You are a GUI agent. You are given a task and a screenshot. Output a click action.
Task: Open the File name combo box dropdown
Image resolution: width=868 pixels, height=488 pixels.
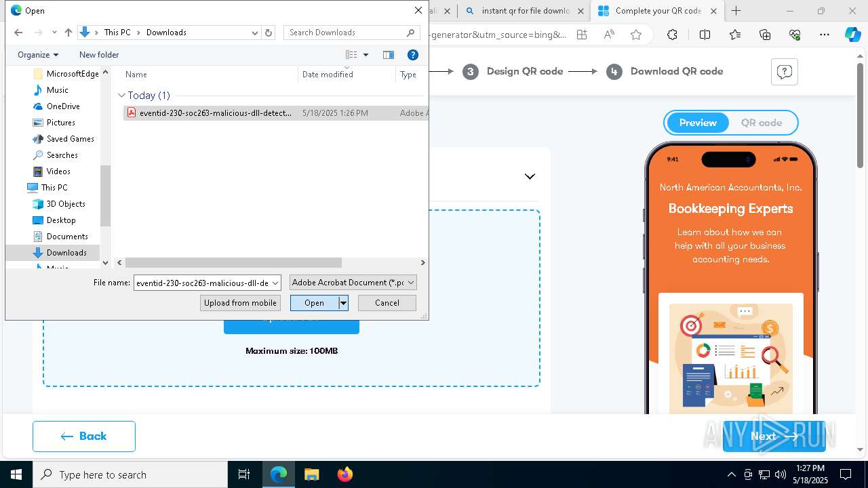tap(275, 283)
